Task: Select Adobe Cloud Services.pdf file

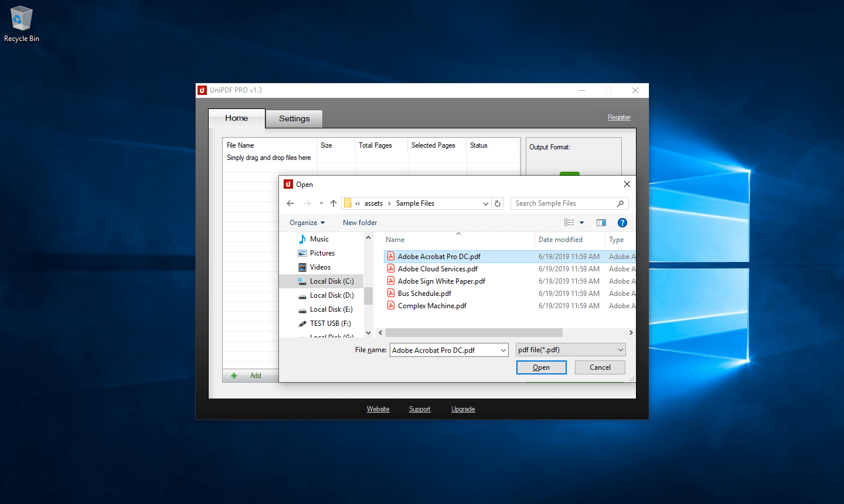Action: click(438, 268)
